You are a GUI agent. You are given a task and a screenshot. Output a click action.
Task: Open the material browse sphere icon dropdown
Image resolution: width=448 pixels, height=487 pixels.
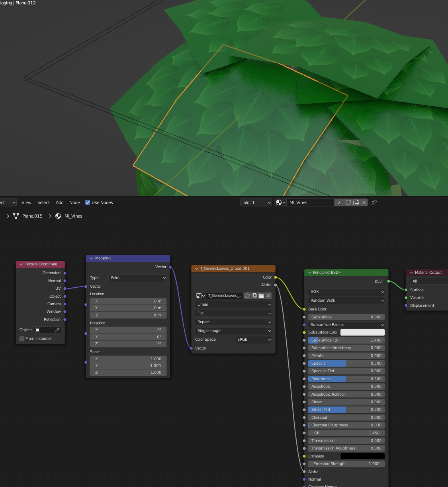point(280,202)
